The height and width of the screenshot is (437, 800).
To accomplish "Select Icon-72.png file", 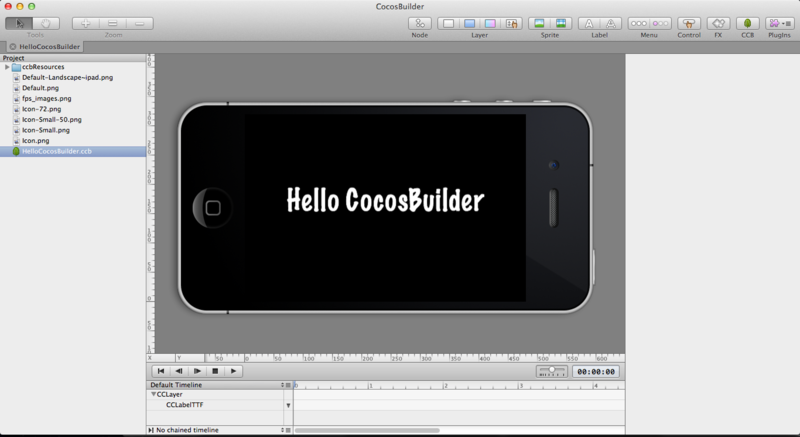I will 41,109.
